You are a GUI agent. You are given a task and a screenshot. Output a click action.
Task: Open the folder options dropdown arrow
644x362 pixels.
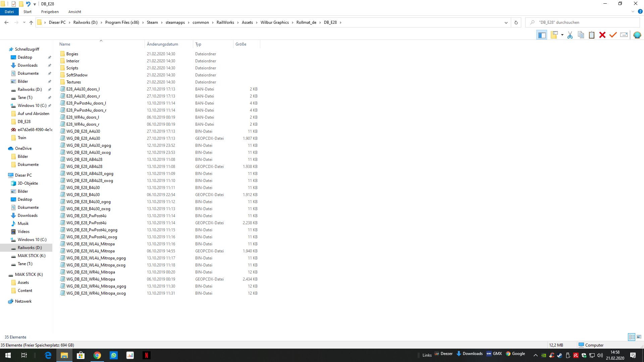[562, 35]
